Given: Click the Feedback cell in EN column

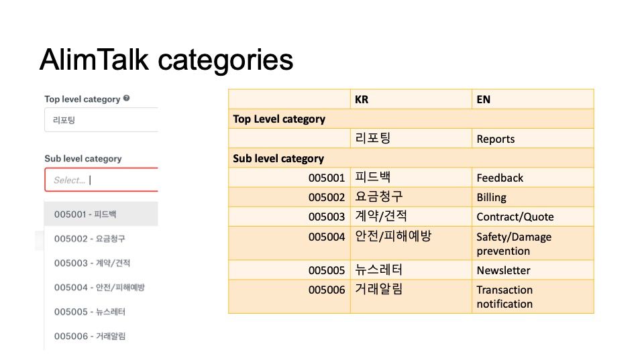Looking at the screenshot, I should coord(533,178).
